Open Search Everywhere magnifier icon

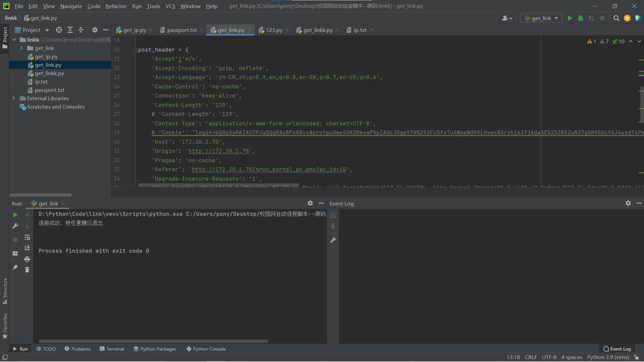click(x=616, y=18)
